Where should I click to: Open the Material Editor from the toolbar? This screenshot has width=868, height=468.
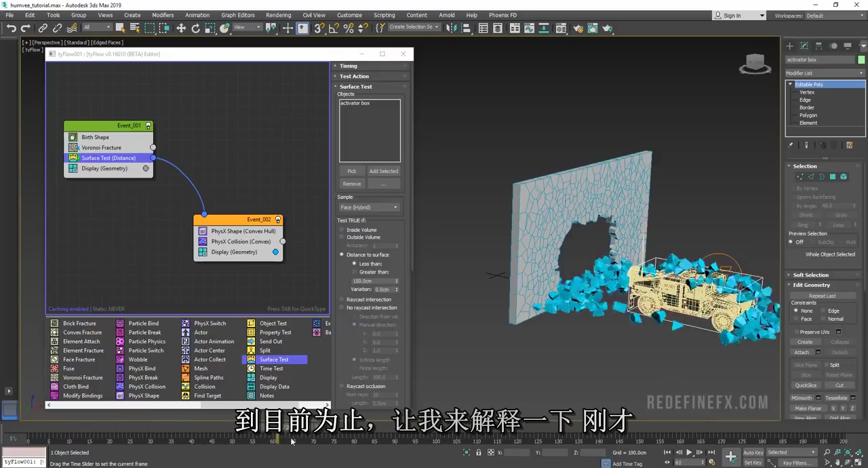pyautogui.click(x=560, y=28)
